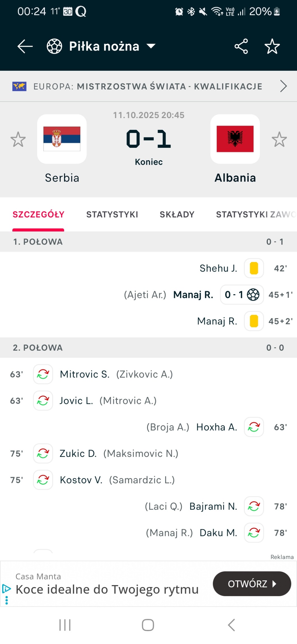This screenshot has height=644, width=297.
Task: Tap the back arrow in header
Action: pyautogui.click(x=25, y=46)
